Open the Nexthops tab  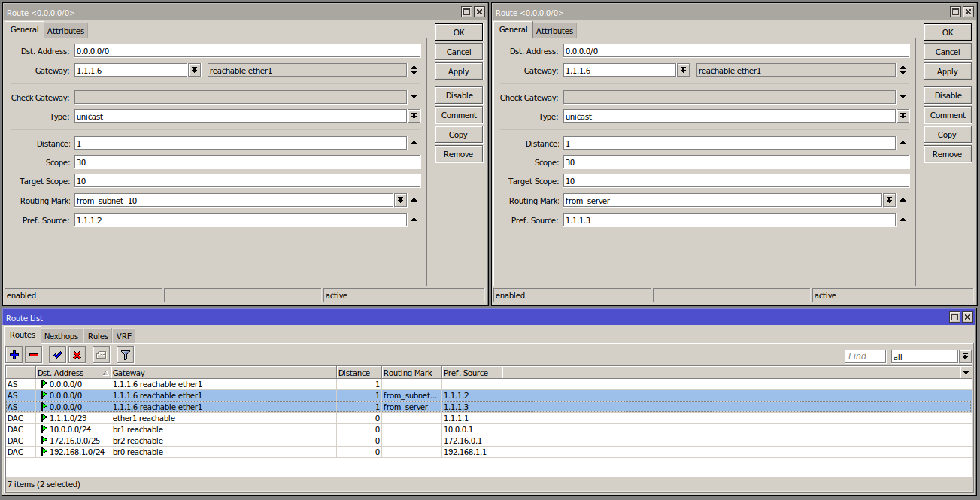[61, 336]
